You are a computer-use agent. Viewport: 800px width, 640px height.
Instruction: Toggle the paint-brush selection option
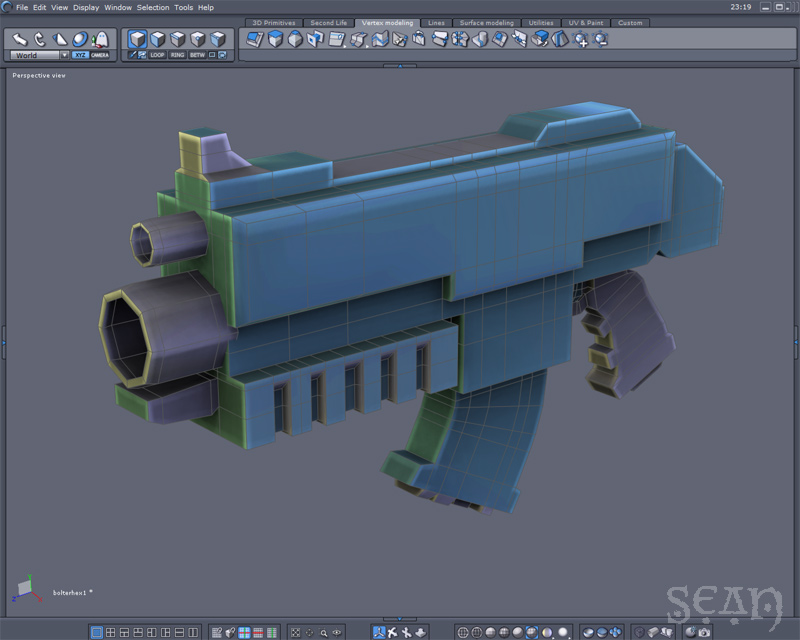132,55
